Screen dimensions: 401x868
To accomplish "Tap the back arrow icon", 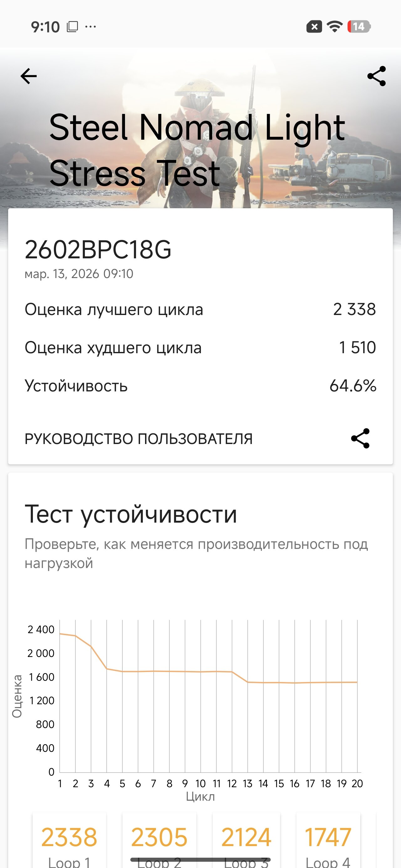I will pyautogui.click(x=29, y=76).
